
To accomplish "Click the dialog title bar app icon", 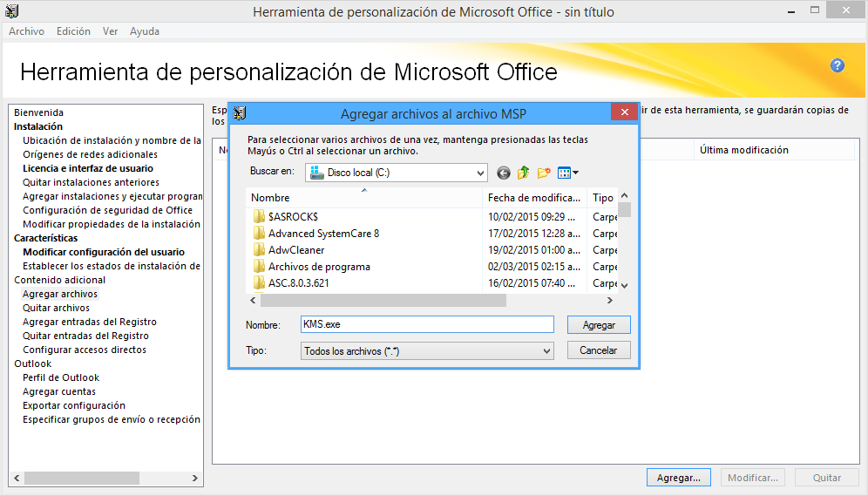I will coord(239,113).
